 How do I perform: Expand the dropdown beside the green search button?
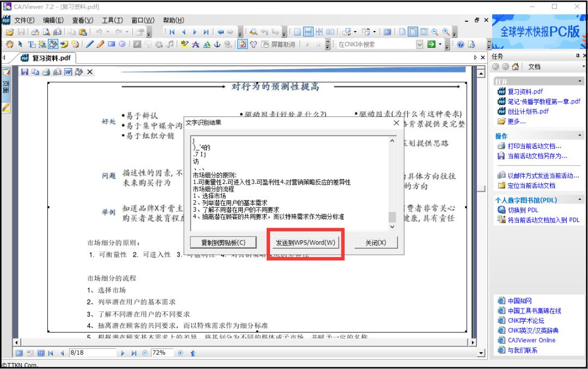pyautogui.click(x=440, y=45)
